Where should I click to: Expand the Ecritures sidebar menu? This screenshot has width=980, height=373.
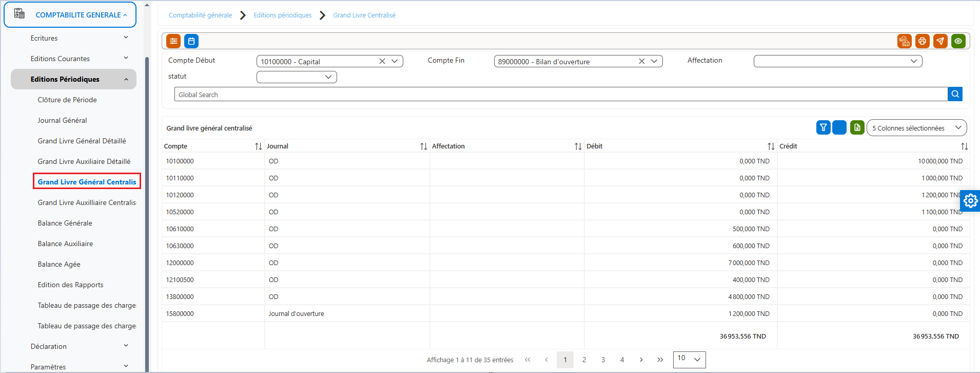80,38
